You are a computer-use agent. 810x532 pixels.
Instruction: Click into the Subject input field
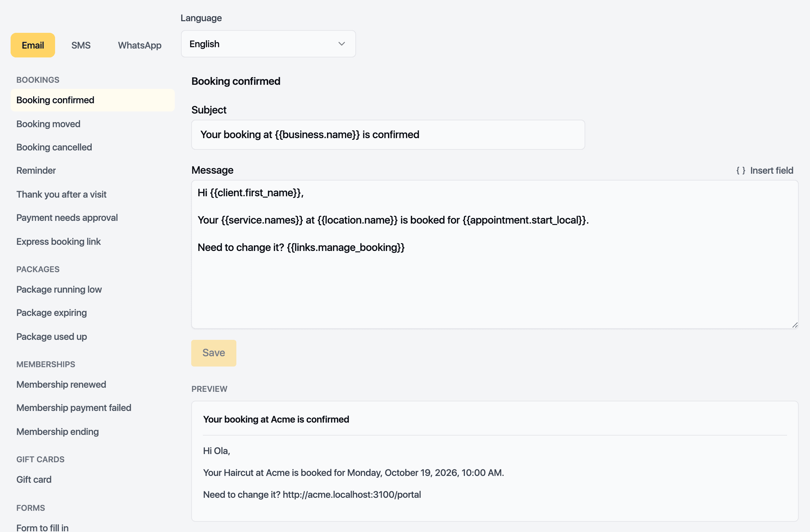[388, 134]
